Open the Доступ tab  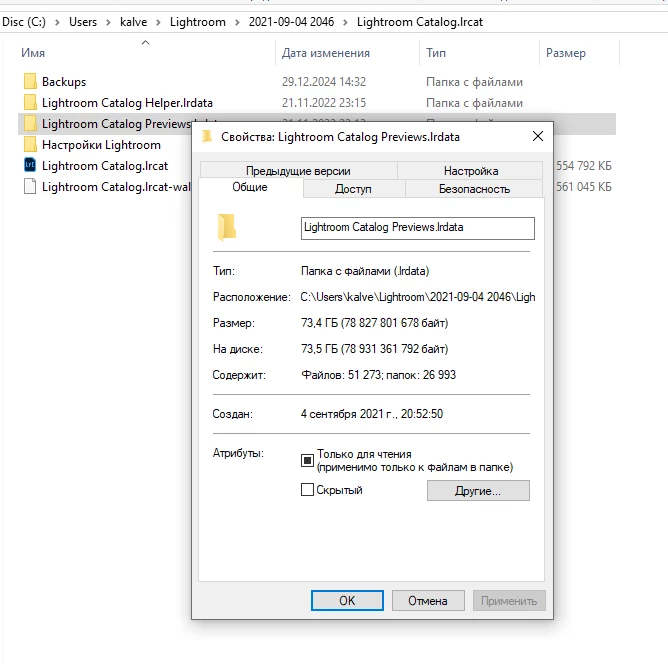pyautogui.click(x=353, y=189)
